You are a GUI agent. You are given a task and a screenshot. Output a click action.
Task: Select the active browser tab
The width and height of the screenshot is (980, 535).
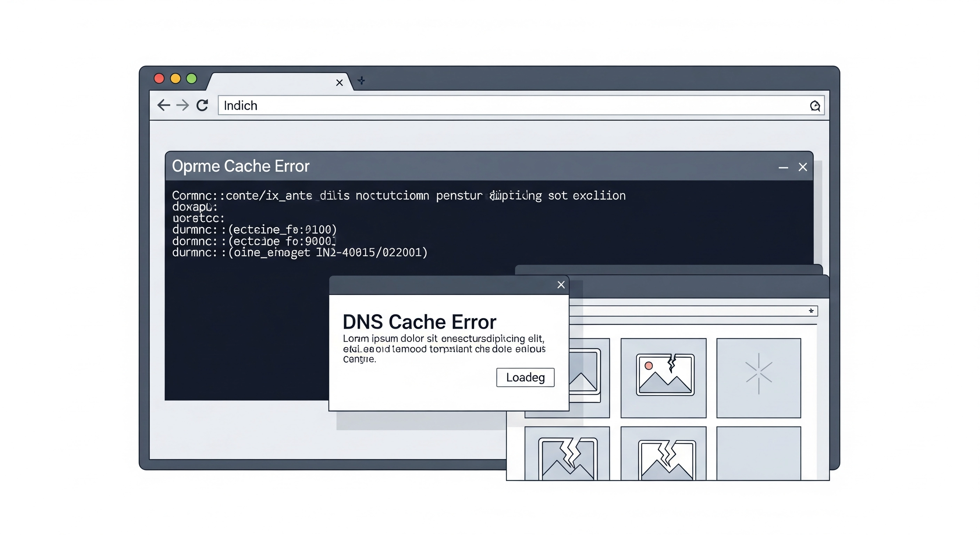274,82
